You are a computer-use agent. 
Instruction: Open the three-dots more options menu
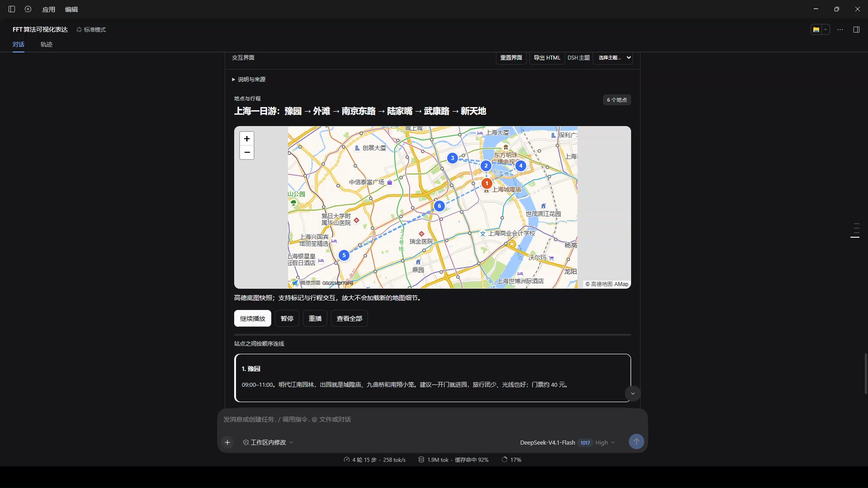(x=840, y=30)
